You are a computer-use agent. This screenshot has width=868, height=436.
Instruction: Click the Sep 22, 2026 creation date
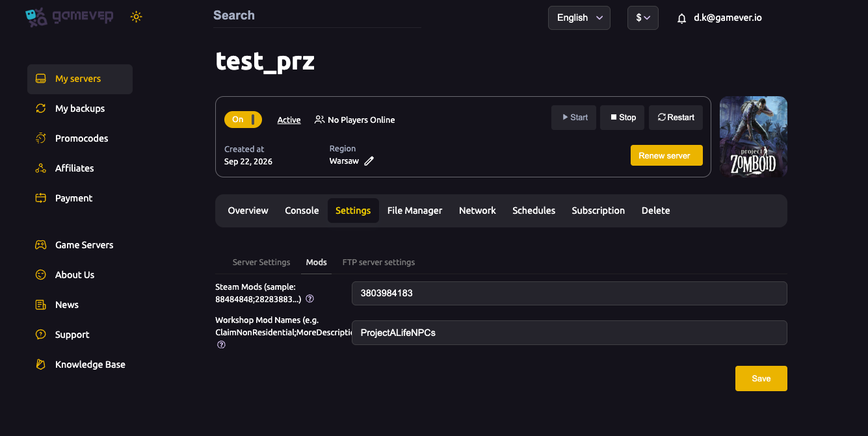point(248,161)
